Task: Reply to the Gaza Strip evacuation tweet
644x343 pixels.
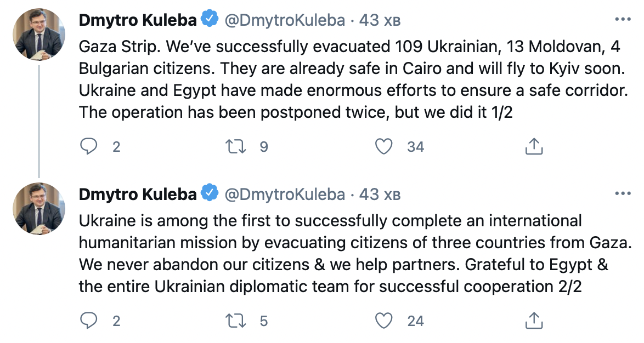Action: pos(88,146)
